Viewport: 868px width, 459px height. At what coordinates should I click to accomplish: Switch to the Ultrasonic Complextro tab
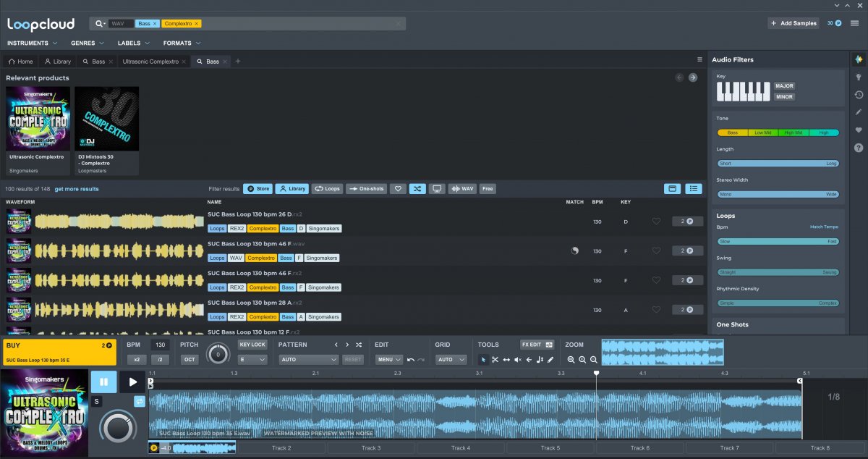(x=154, y=62)
